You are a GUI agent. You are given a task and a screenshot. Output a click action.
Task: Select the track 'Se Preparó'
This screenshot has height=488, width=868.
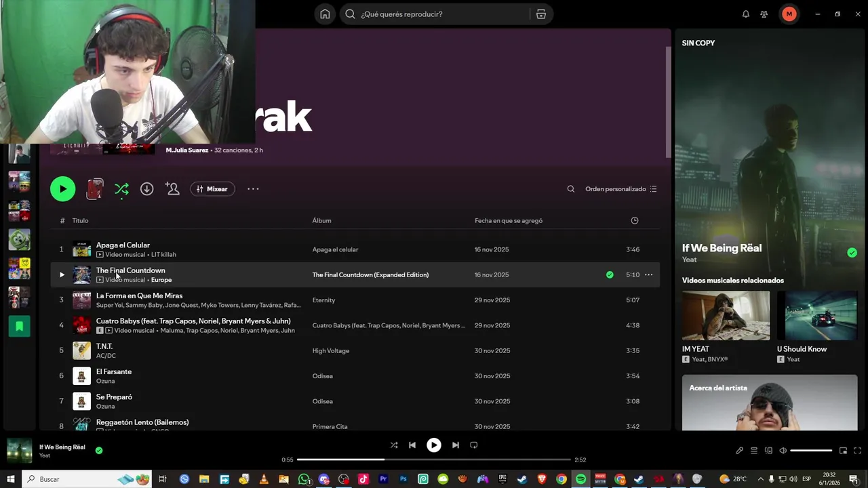114,396
